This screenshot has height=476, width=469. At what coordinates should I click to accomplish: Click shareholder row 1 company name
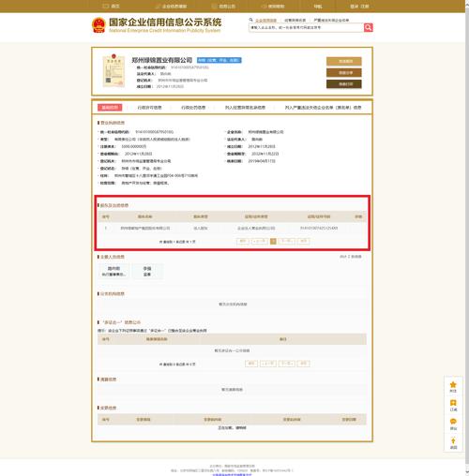tap(145, 229)
